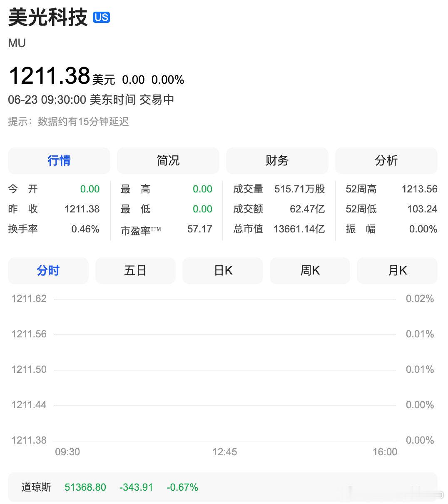The height and width of the screenshot is (504, 448).
Task: Switch chart to 日K view
Action: (223, 271)
